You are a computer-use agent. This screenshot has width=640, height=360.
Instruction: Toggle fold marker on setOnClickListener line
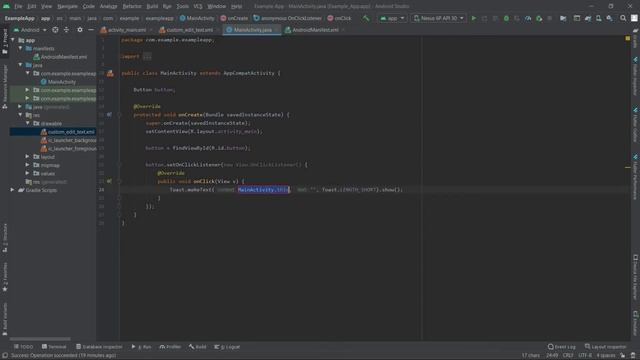click(x=119, y=164)
